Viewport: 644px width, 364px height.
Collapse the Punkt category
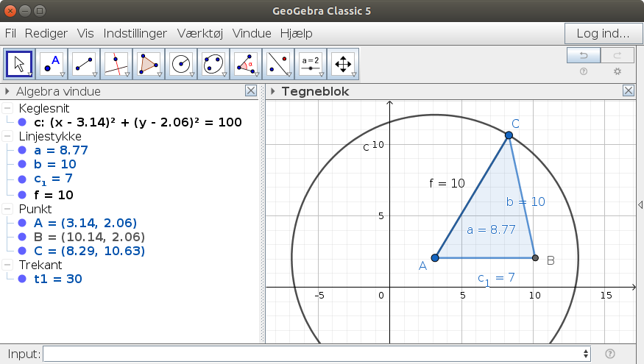[7, 209]
